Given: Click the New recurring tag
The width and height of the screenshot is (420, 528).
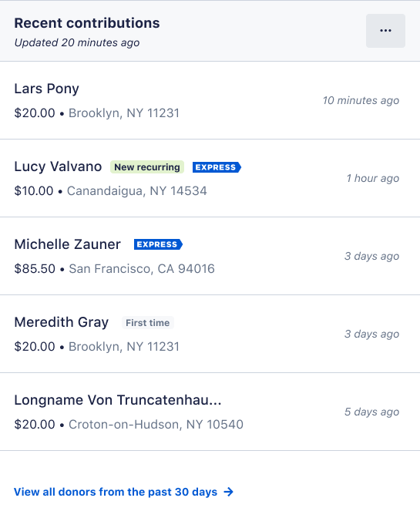Looking at the screenshot, I should coord(147,167).
